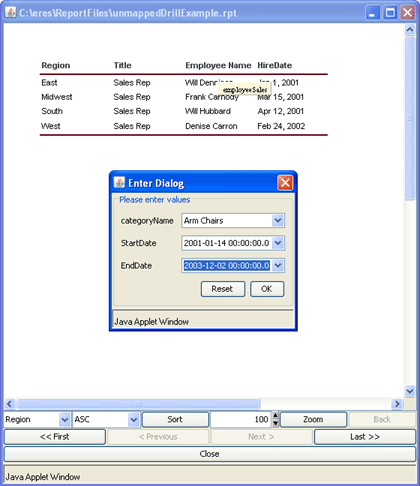Click the horizontal scrollbar left arrow
The height and width of the screenshot is (486, 420).
tap(10, 404)
